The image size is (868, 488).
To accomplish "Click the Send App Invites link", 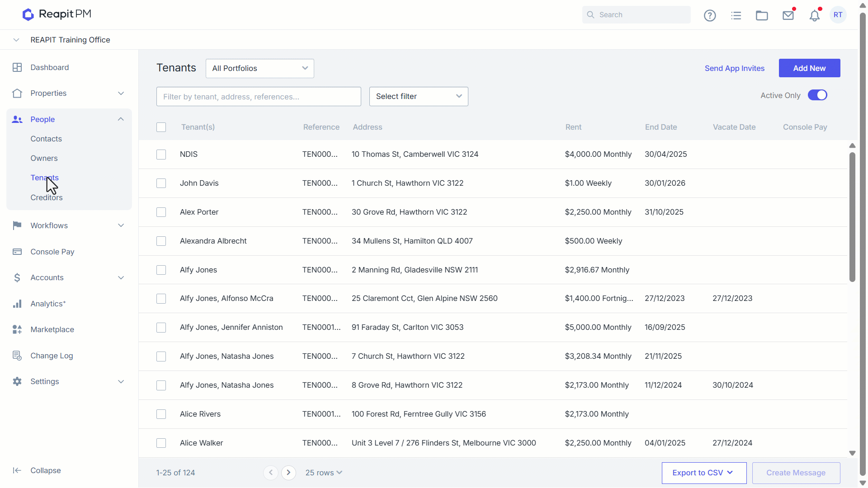I will tap(735, 68).
